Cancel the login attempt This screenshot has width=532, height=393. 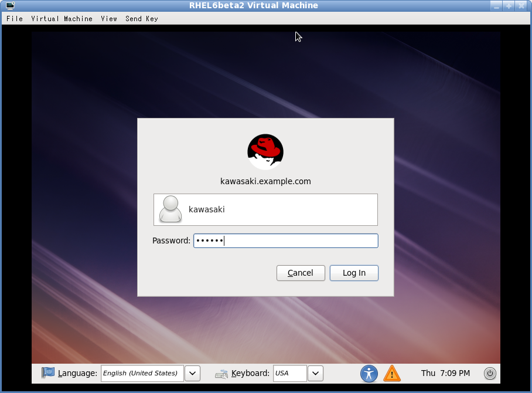tap(301, 273)
